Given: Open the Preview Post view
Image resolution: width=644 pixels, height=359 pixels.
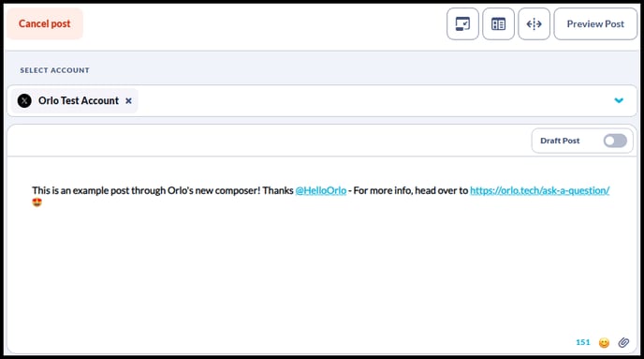Looking at the screenshot, I should pos(595,23).
